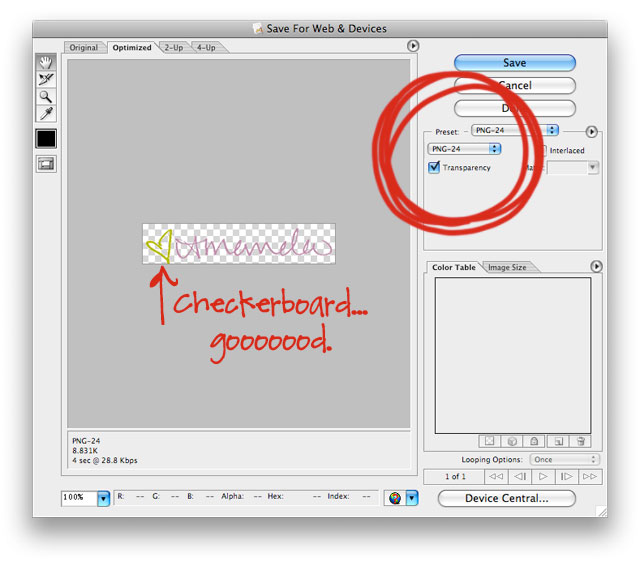Switch to the 2-Up tab
The image size is (640, 562).
point(174,48)
